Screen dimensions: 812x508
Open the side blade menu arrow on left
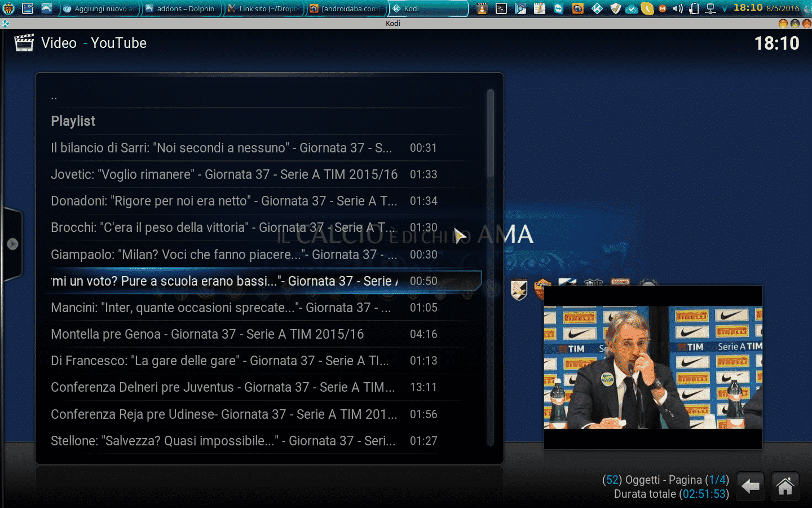pos(12,244)
